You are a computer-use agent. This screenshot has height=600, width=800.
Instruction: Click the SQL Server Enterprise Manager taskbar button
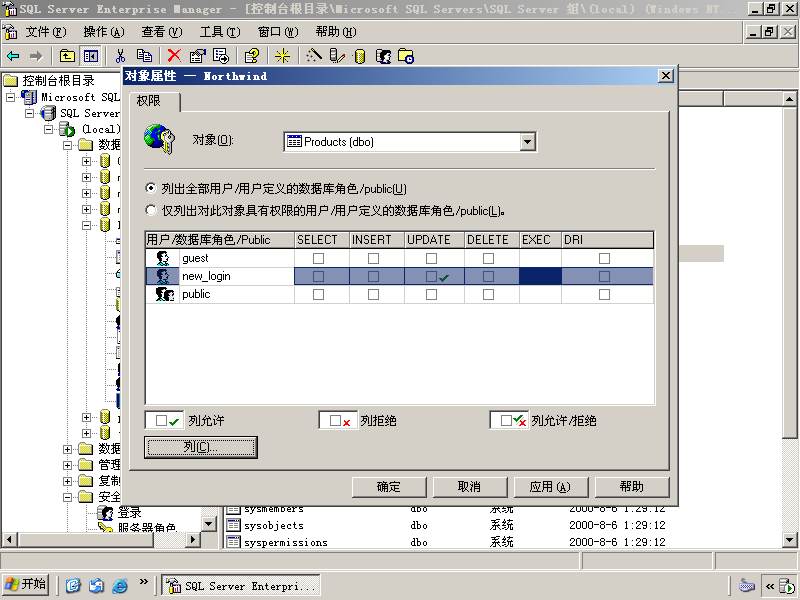241,585
